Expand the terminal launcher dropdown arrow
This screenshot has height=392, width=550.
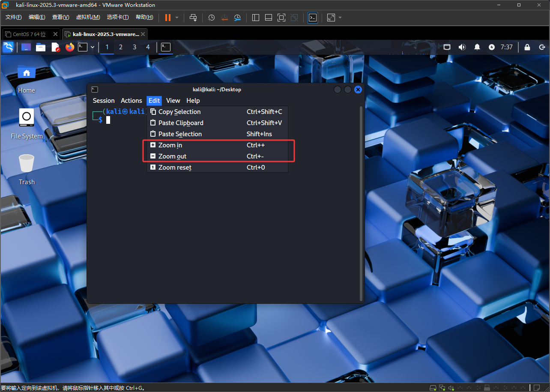click(93, 47)
